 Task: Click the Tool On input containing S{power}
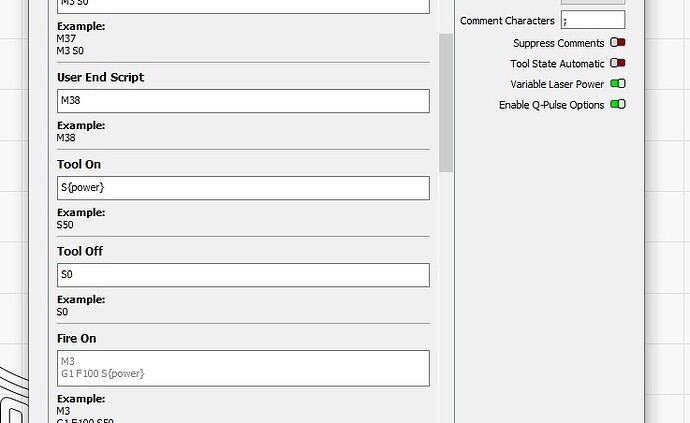click(x=243, y=188)
